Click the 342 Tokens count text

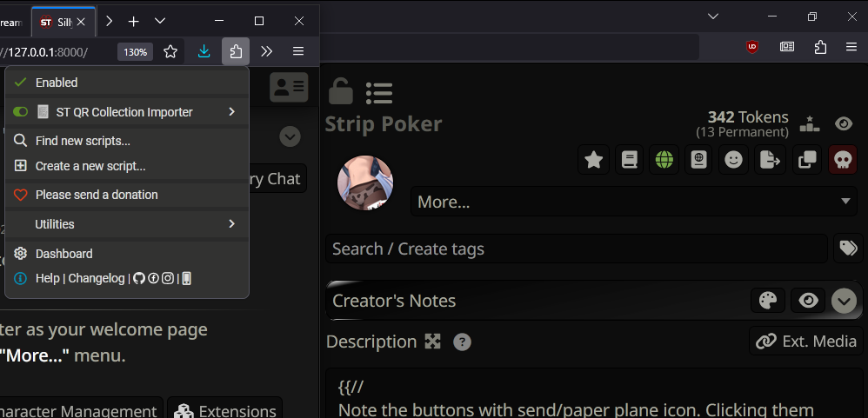pos(748,117)
